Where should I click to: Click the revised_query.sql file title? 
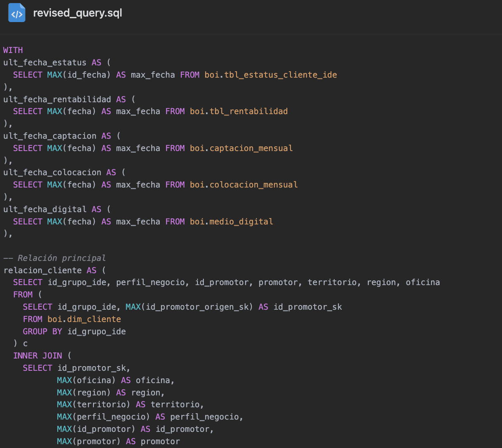click(77, 13)
